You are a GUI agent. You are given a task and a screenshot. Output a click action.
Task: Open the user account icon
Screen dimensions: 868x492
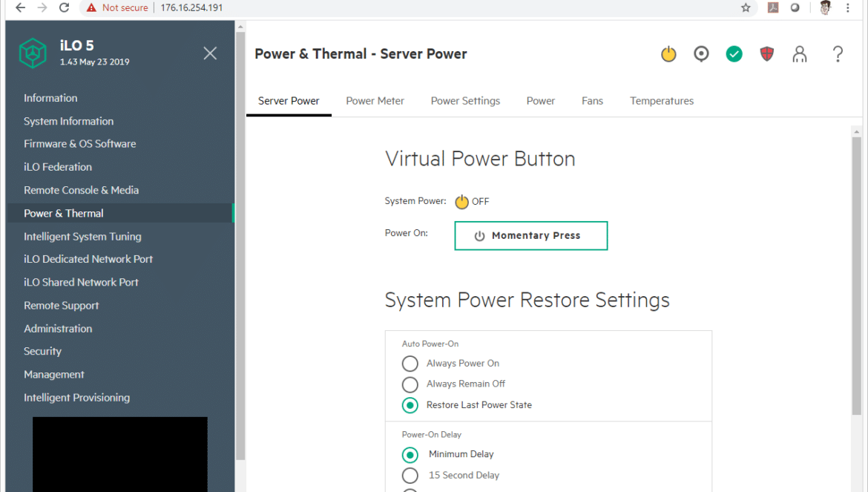coord(799,53)
